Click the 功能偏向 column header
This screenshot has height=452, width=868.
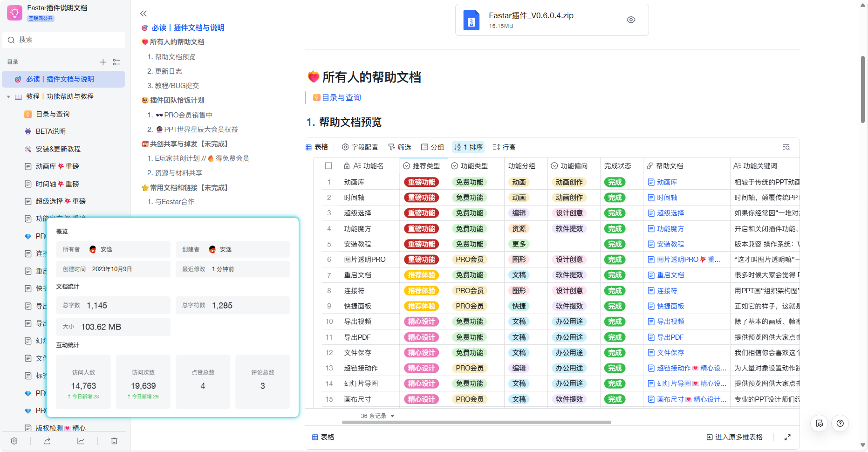click(574, 166)
